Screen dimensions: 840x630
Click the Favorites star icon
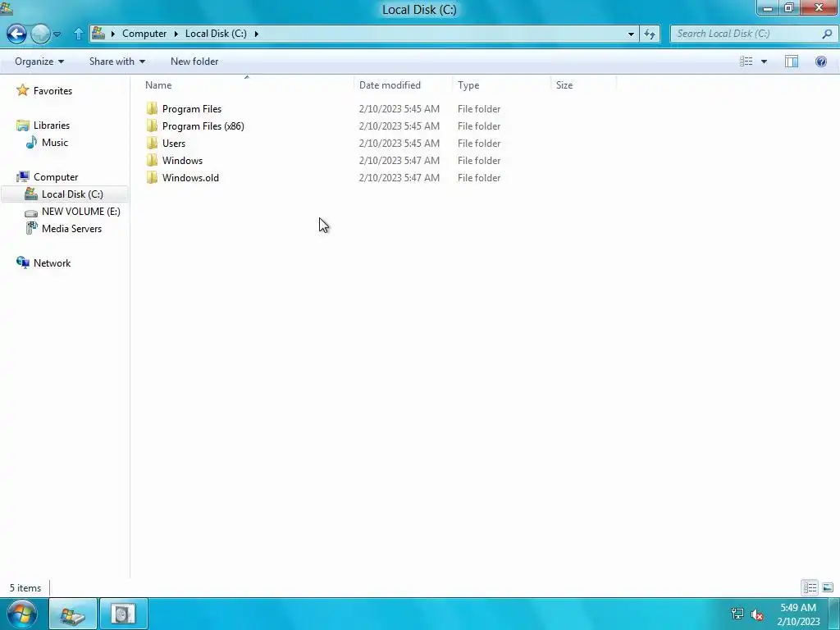[x=22, y=90]
